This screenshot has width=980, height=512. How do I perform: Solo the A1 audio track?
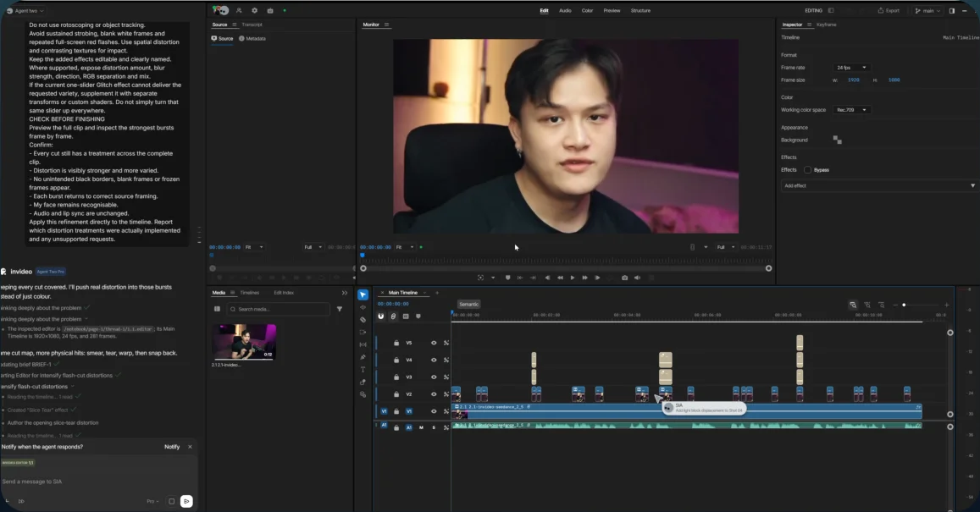coord(434,427)
